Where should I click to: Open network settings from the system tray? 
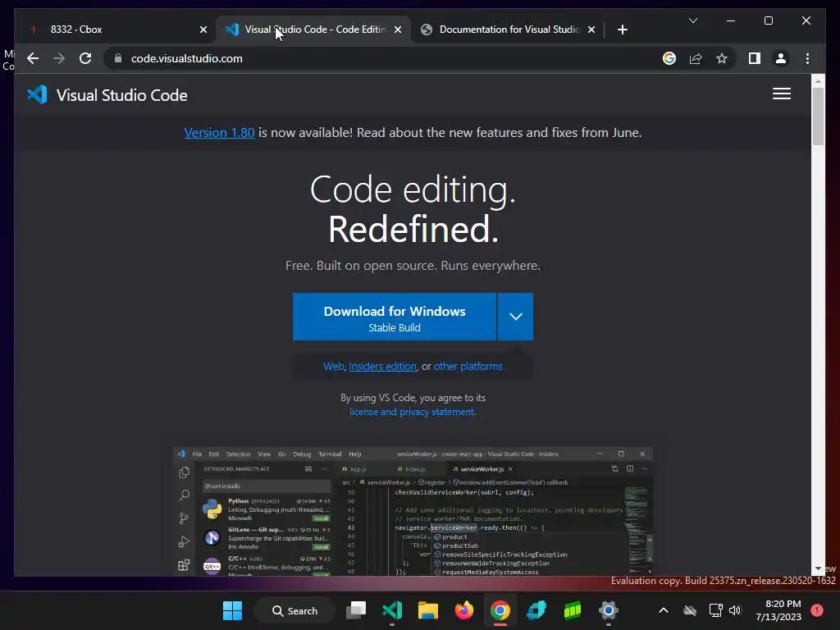click(x=715, y=610)
